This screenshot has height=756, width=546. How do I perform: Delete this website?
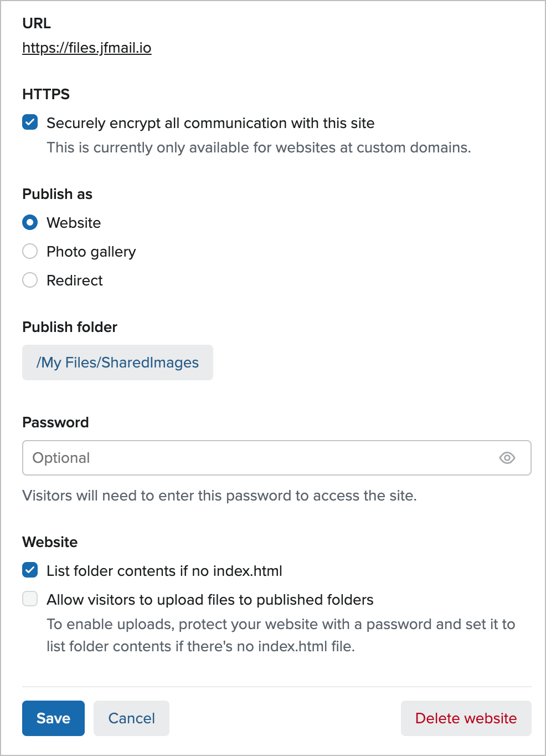(466, 718)
